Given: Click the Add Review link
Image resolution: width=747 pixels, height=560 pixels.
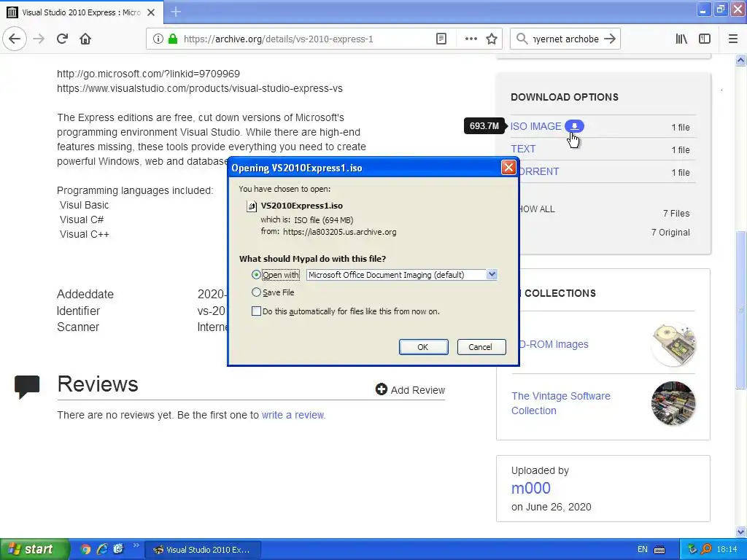Looking at the screenshot, I should pos(418,390).
